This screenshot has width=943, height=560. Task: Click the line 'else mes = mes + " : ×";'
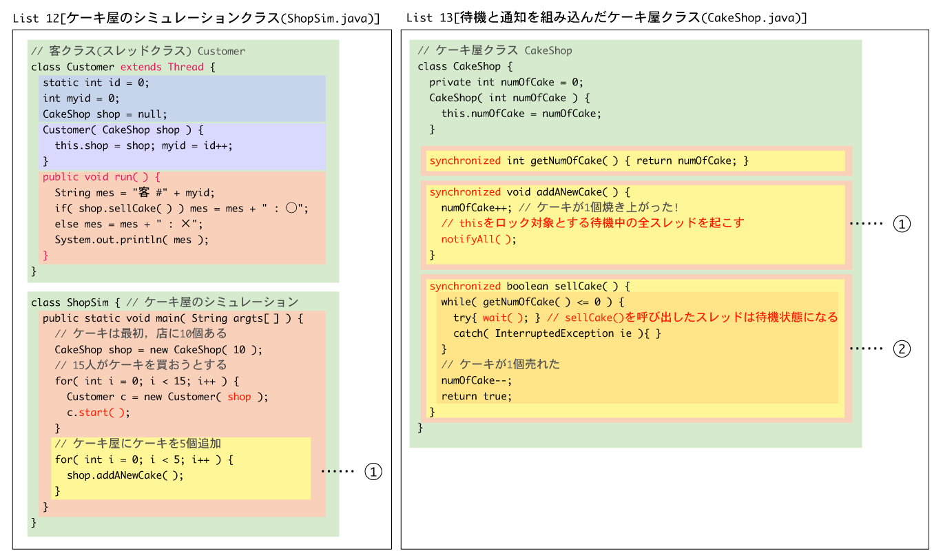[129, 225]
